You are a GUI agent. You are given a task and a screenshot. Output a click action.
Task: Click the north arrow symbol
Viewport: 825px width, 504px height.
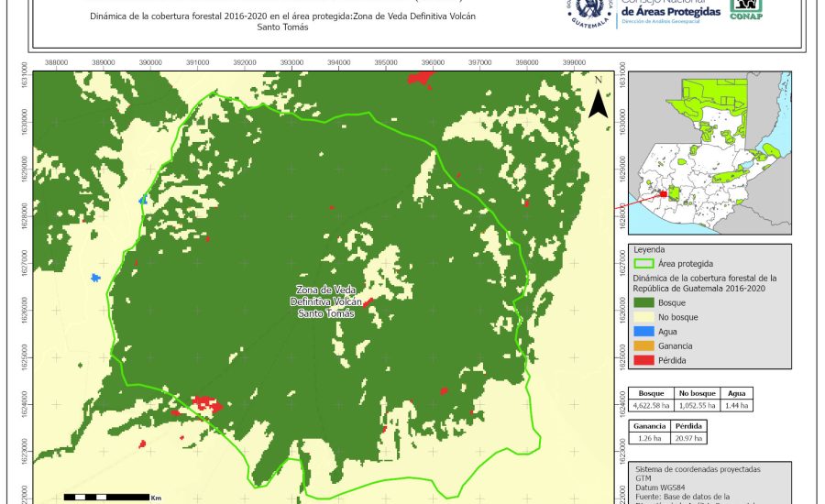tap(598, 99)
